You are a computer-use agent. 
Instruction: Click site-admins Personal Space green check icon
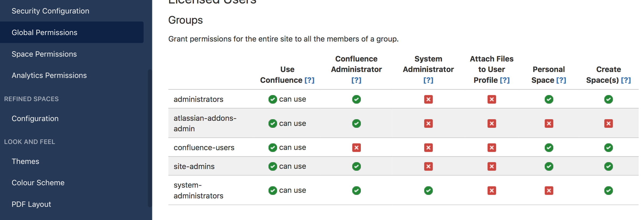click(x=549, y=166)
